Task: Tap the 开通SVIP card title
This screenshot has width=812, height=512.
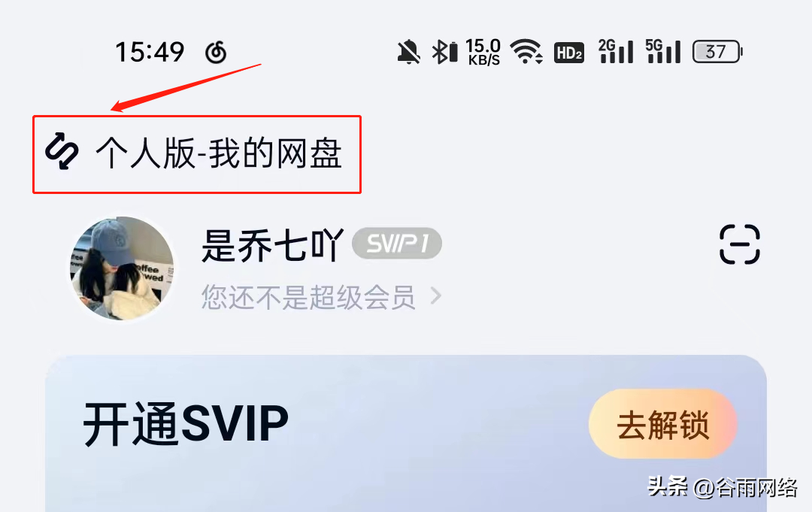Action: [186, 424]
